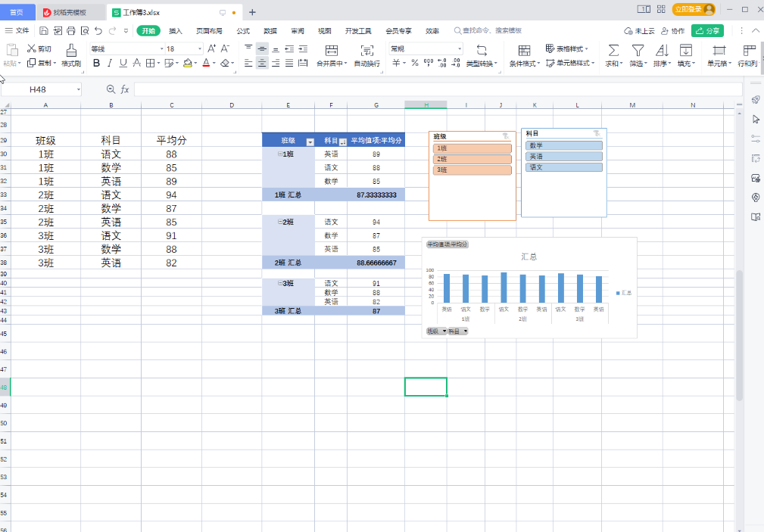Toggle Italic formatting button
Screen dimensions: 764x532
point(110,64)
